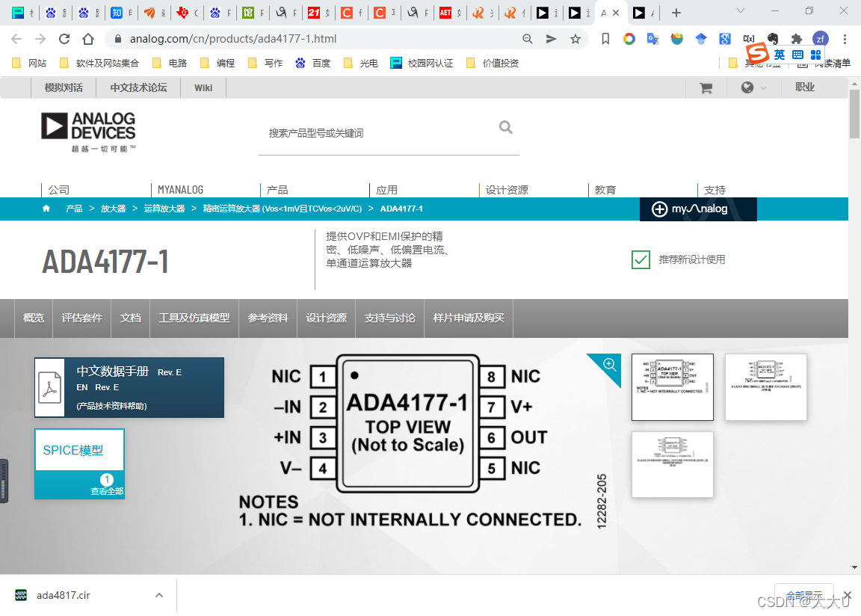Click 查看全部 under SPICE模型
861x616 pixels.
[x=107, y=491]
